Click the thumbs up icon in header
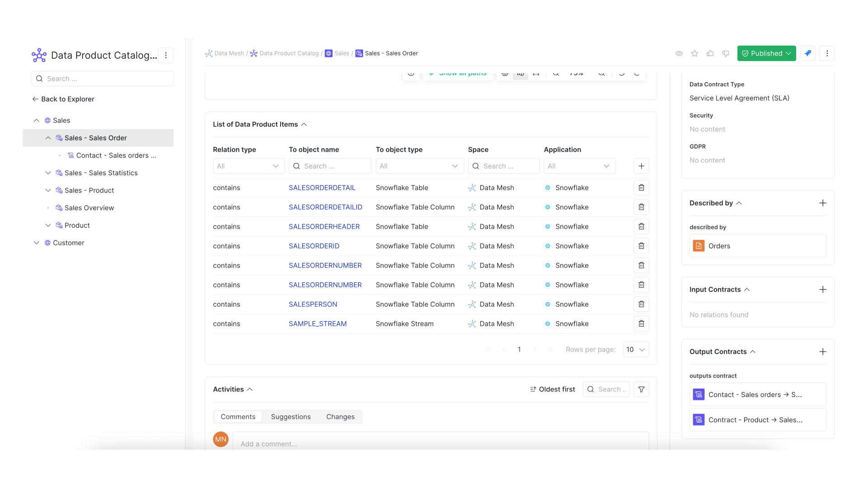The image size is (868, 488). [x=710, y=53]
